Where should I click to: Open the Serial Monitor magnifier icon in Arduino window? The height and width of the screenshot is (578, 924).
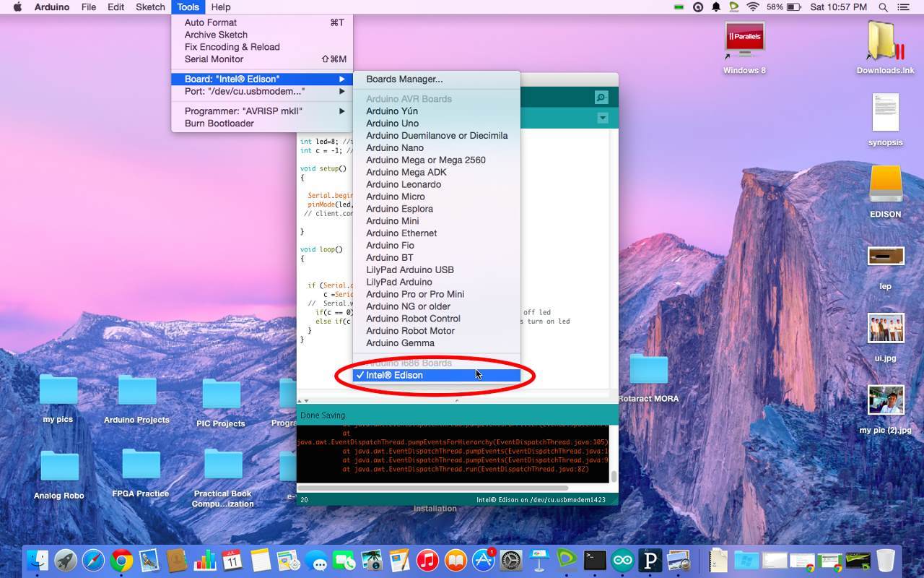click(x=601, y=98)
